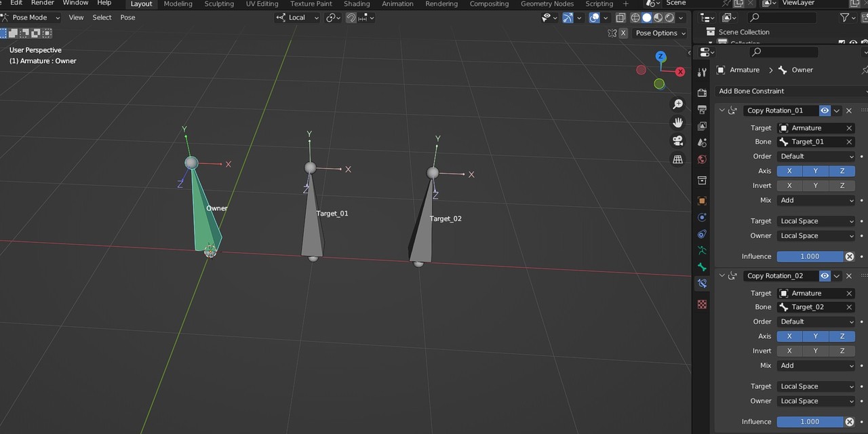868x434 pixels.
Task: Click the blue Z axis gizmo ball
Action: (660, 56)
